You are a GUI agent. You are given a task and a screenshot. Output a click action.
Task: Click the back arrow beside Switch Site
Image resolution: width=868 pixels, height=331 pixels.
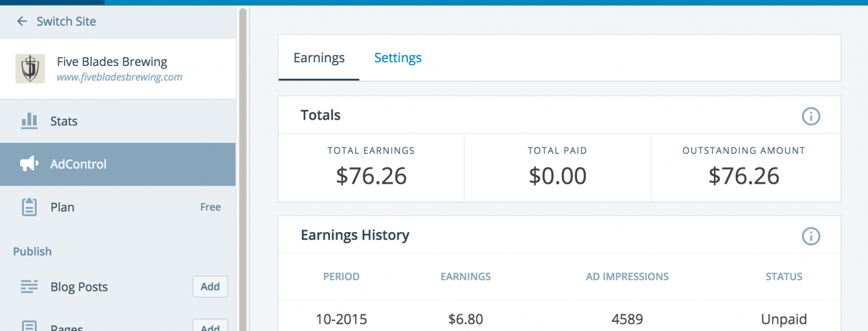(x=22, y=21)
